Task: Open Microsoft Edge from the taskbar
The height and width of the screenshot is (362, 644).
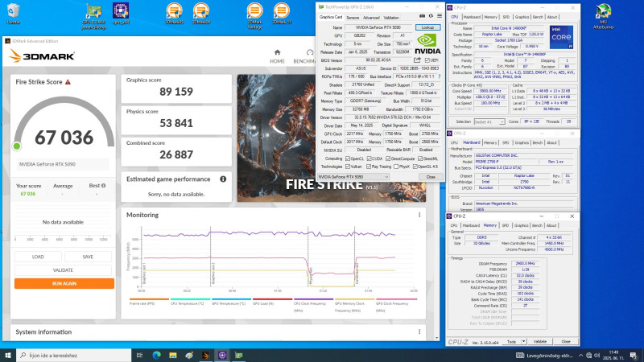Action: [x=156, y=355]
